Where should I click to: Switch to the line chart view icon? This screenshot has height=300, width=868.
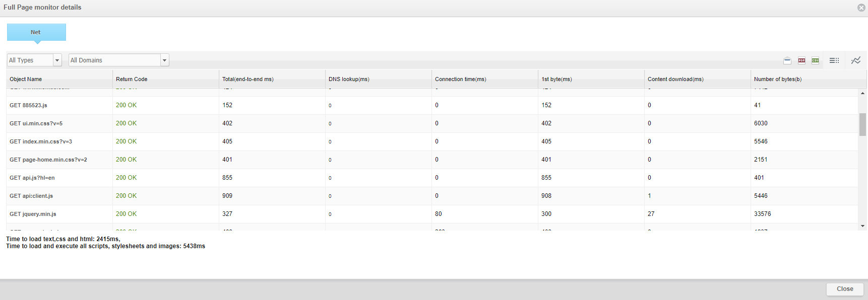[856, 60]
